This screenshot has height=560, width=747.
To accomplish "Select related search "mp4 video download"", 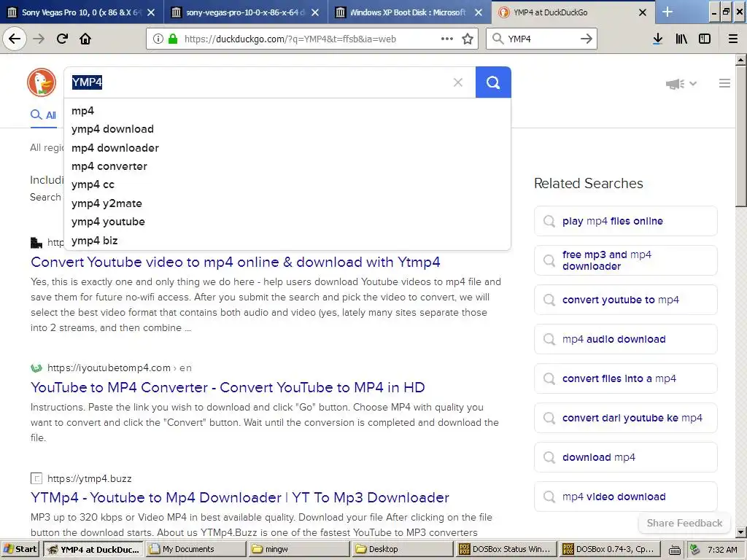I will coord(625,497).
